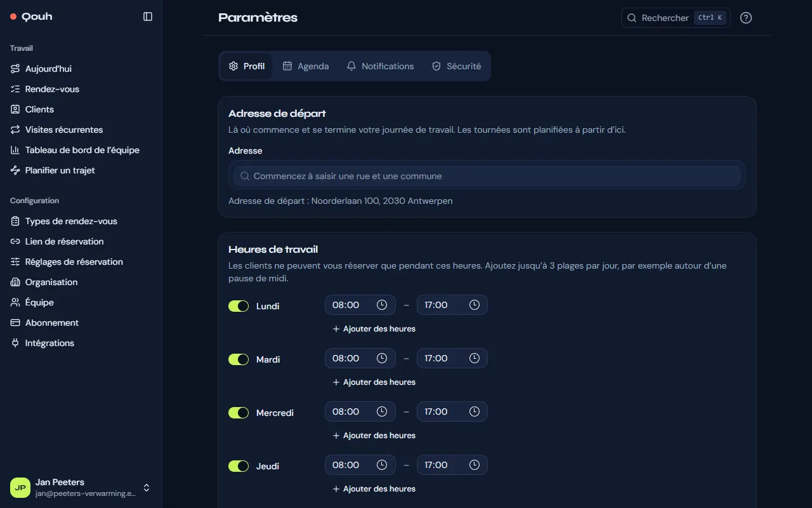The height and width of the screenshot is (508, 812).
Task: Click the clock icon in Mardi start time
Action: tap(382, 358)
